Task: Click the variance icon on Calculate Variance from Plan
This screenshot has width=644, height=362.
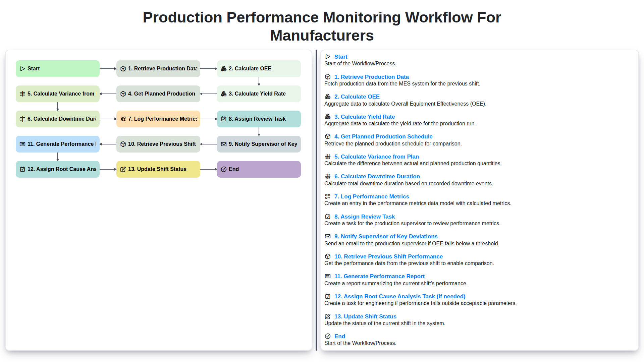Action: 23,94
